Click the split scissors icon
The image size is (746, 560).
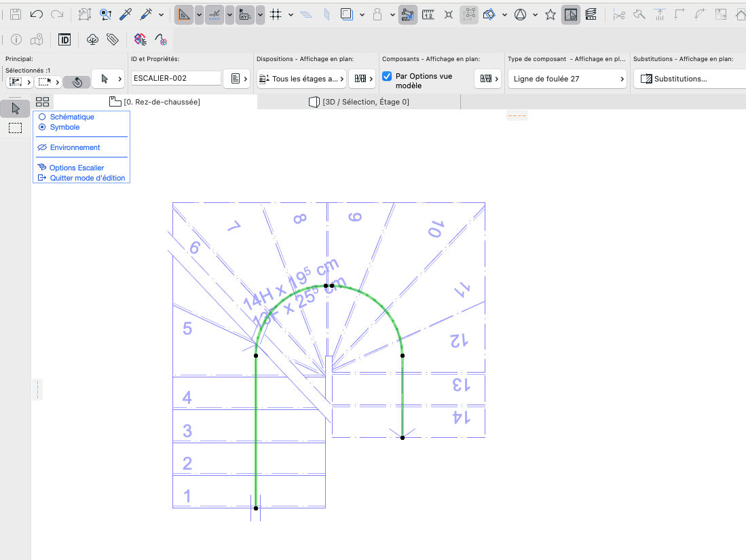point(618,15)
